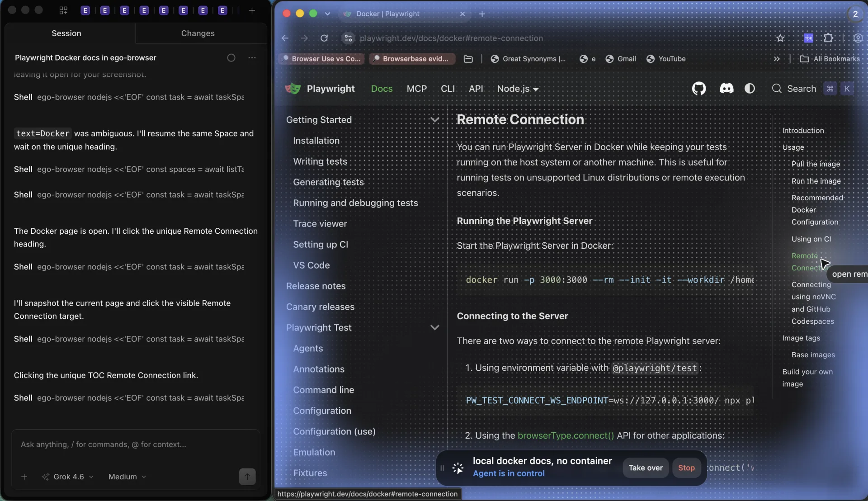
Task: Click the agent drag handle on control bar
Action: coord(443,468)
